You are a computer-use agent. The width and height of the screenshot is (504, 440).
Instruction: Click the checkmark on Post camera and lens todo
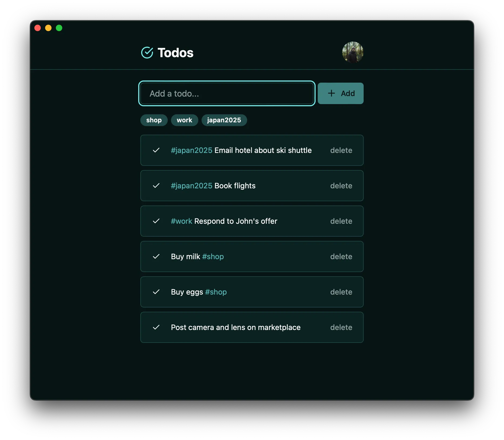click(x=156, y=327)
